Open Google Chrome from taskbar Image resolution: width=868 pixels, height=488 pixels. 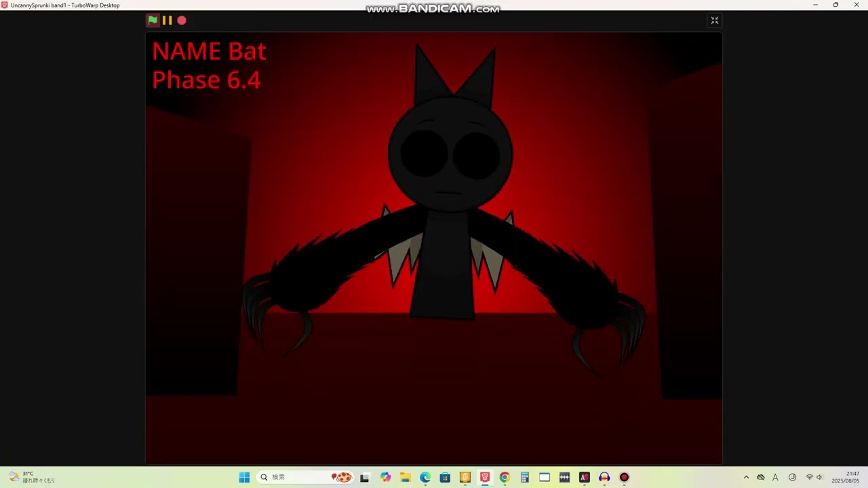coord(505,477)
